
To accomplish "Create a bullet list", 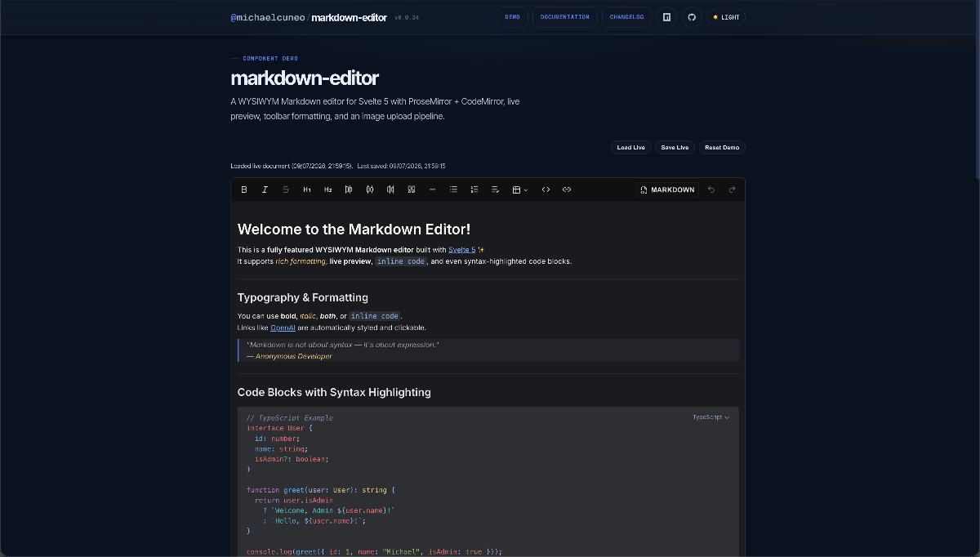I will coord(453,189).
